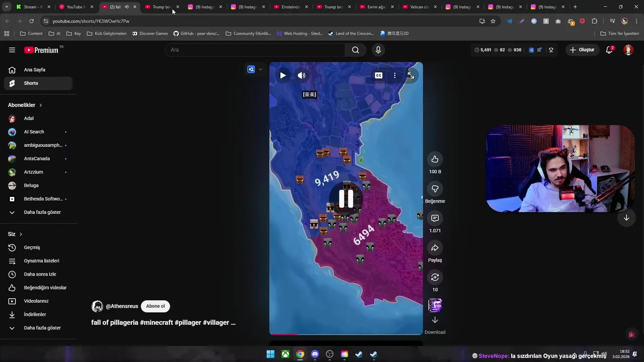Share the short via Paylaş

(x=435, y=248)
